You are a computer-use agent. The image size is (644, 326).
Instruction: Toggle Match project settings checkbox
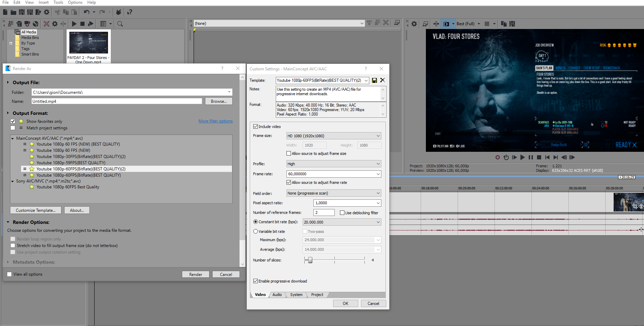click(13, 128)
